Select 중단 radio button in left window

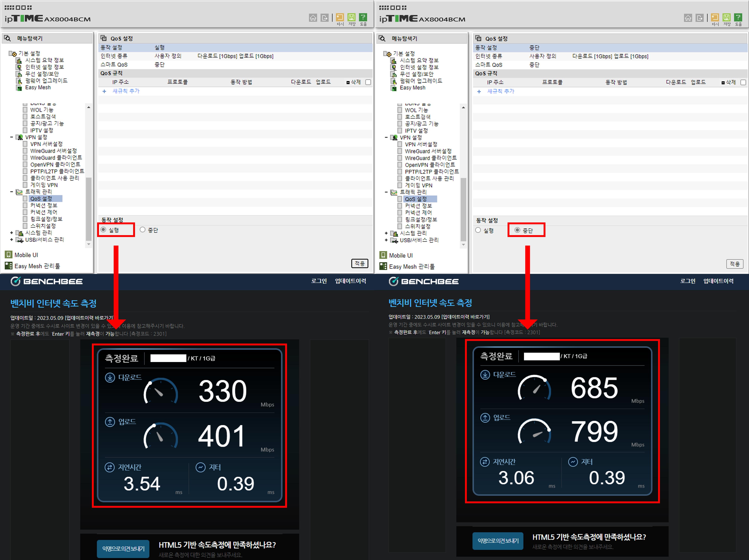point(142,230)
